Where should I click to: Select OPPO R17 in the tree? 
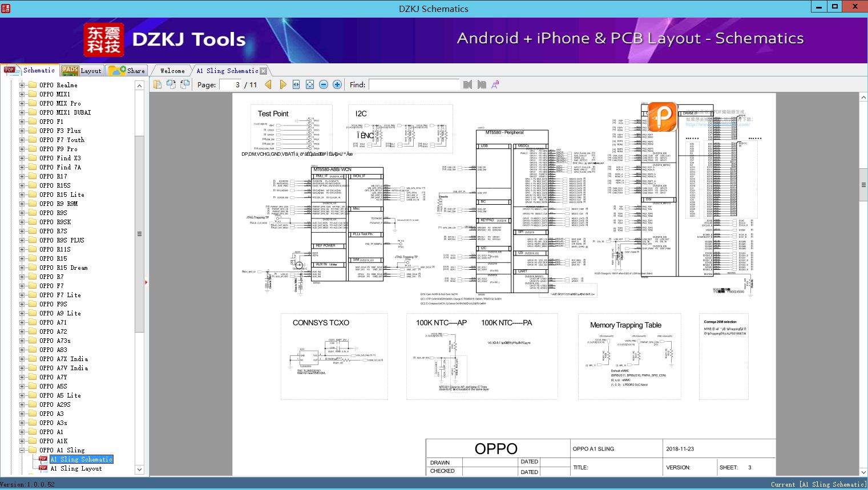(53, 176)
